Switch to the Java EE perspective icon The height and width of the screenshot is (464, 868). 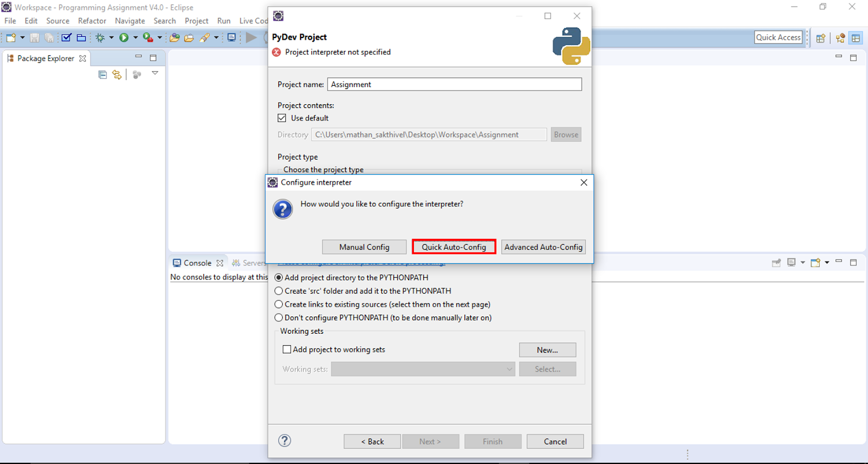coord(840,38)
